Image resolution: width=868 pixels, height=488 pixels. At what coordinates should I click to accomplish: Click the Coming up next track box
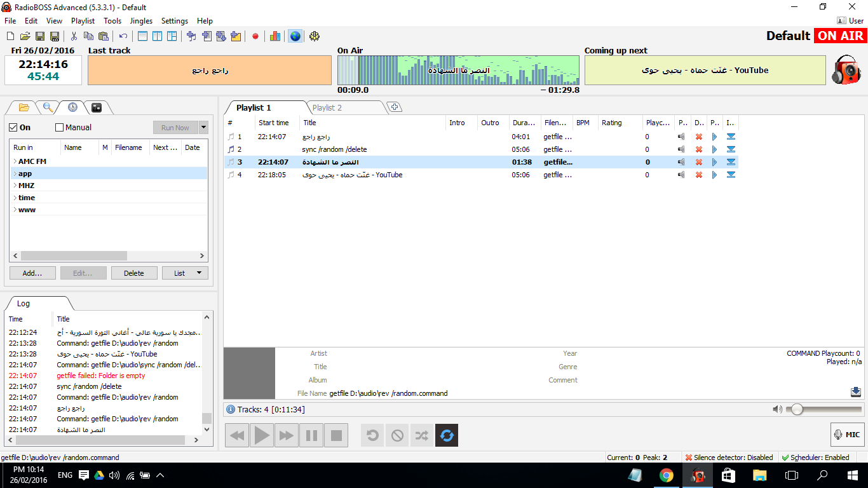[x=705, y=70]
